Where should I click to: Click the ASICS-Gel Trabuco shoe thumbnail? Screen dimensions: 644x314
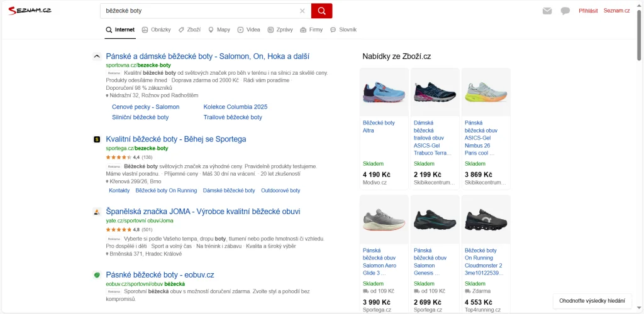point(435,92)
